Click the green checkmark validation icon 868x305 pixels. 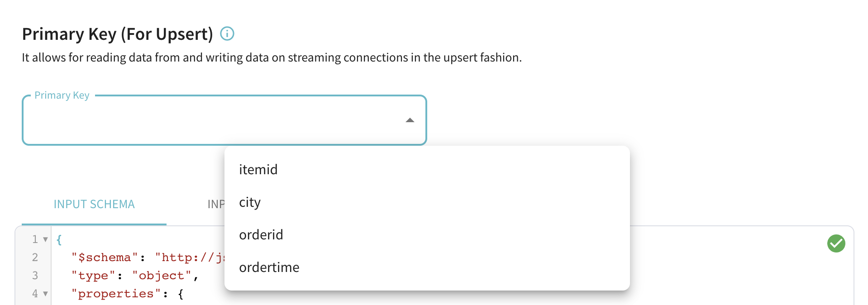[x=836, y=243]
